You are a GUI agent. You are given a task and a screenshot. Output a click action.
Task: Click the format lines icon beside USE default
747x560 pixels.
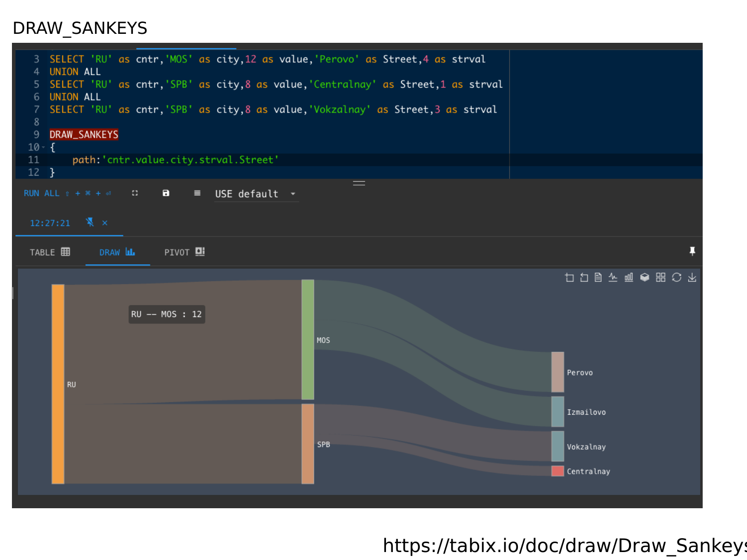point(197,193)
